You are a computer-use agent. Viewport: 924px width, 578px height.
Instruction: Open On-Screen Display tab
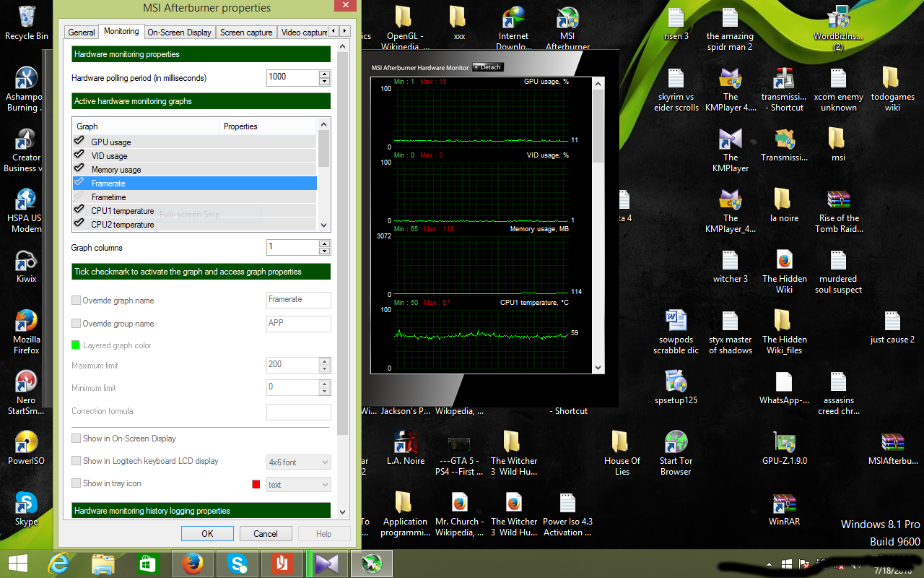[x=179, y=33]
